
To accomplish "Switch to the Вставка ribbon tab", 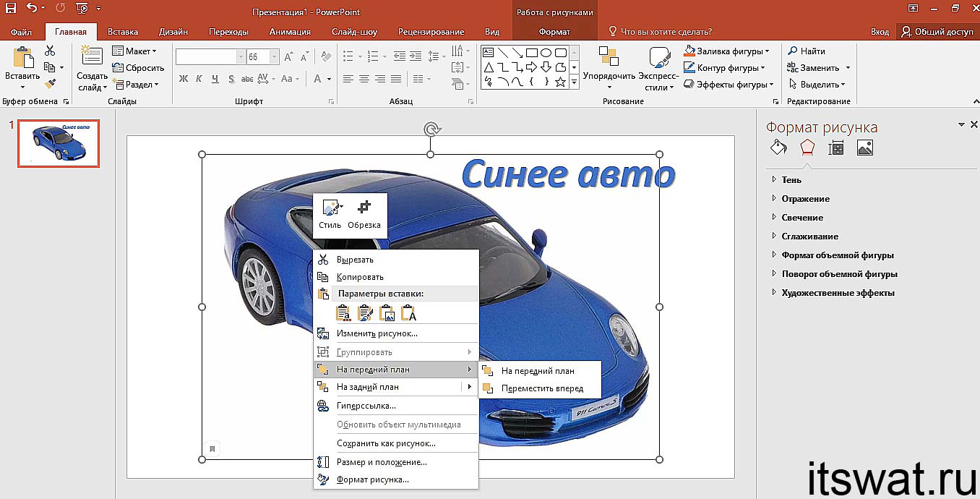I will point(122,32).
